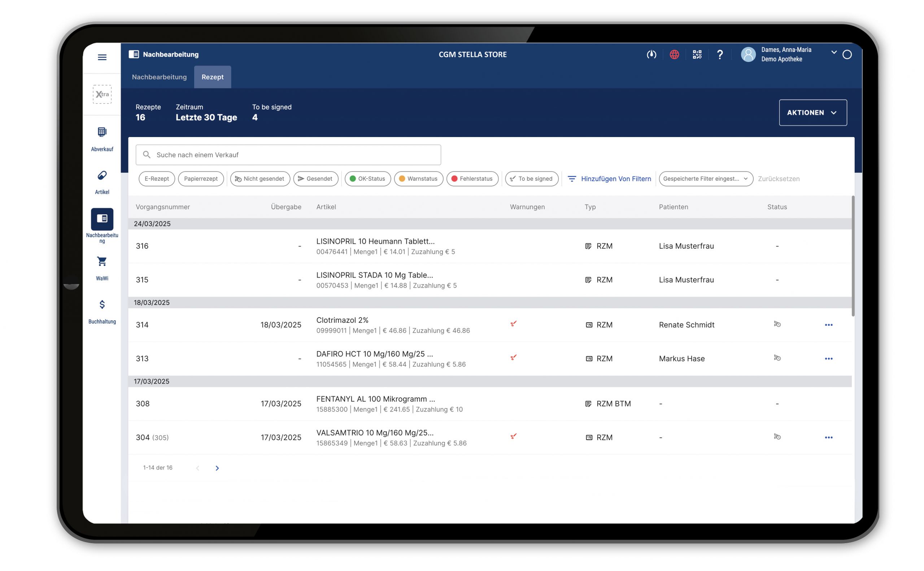Click the Artikel column header

326,207
